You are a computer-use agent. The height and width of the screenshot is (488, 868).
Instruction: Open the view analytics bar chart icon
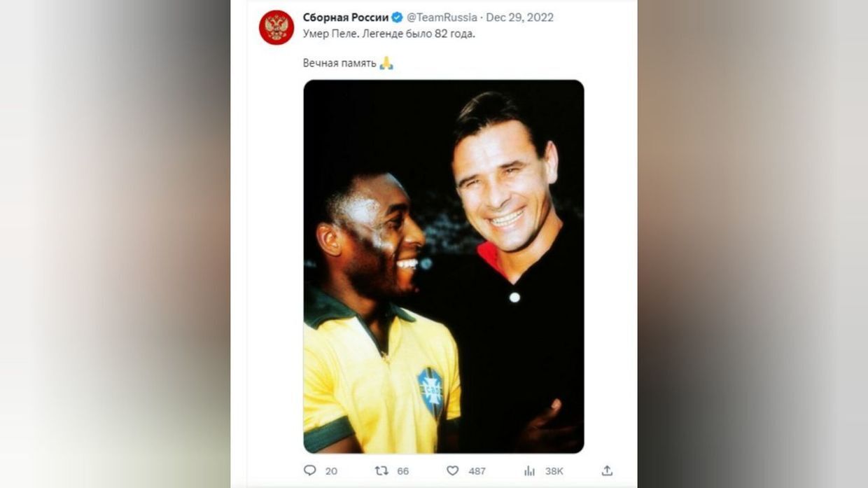(530, 470)
